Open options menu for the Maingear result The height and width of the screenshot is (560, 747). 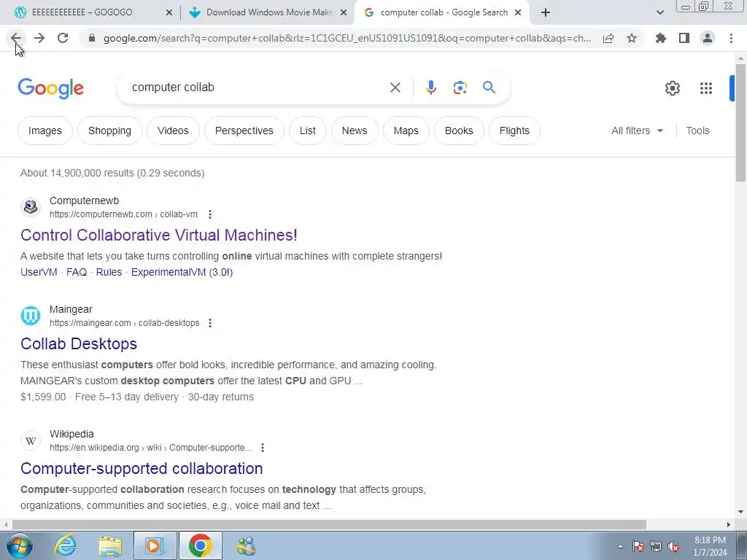tap(210, 323)
